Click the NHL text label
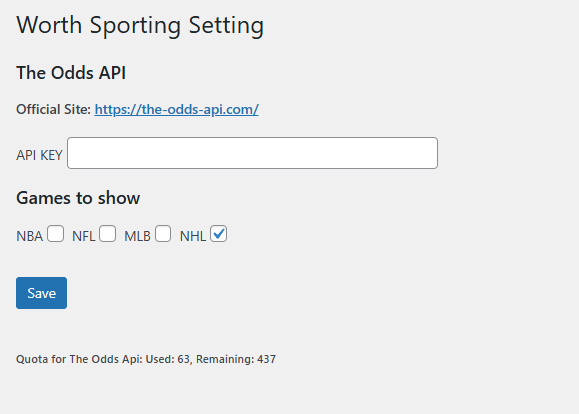 (x=193, y=236)
